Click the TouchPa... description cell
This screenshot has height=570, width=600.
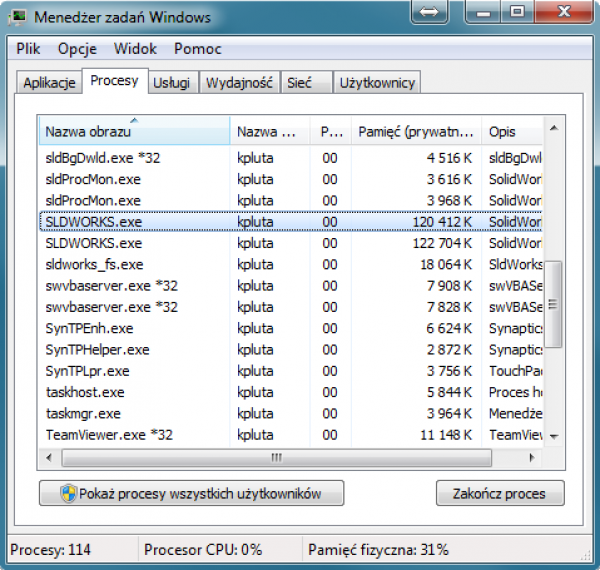coord(515,371)
